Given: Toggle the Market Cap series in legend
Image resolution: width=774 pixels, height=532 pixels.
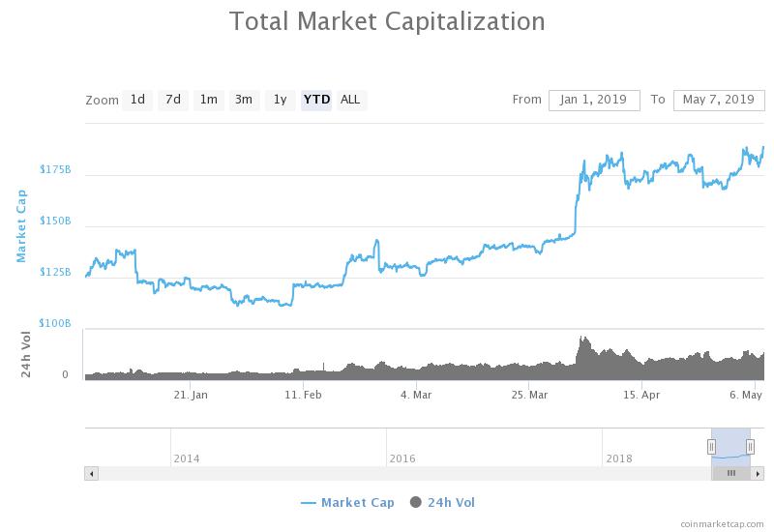Looking at the screenshot, I should (x=346, y=502).
